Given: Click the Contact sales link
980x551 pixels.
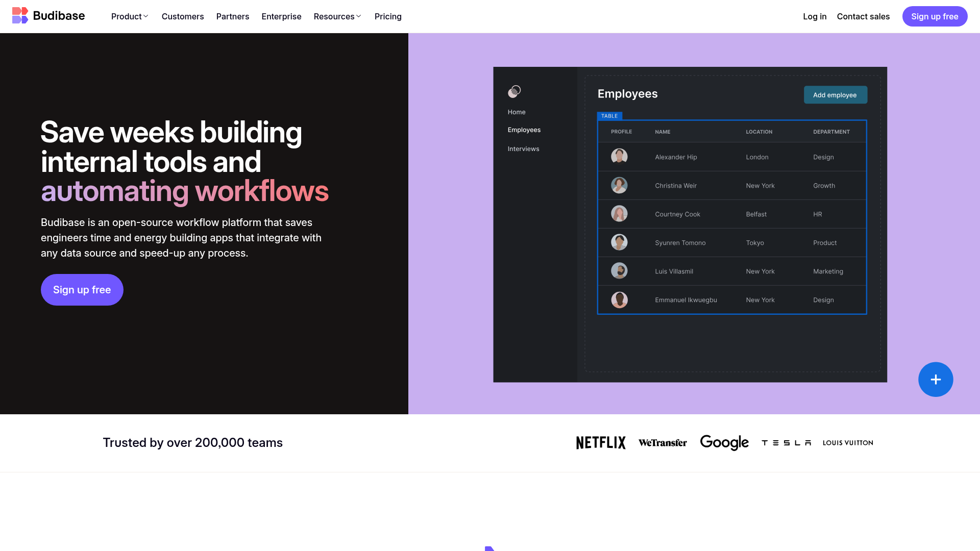Looking at the screenshot, I should tap(863, 16).
